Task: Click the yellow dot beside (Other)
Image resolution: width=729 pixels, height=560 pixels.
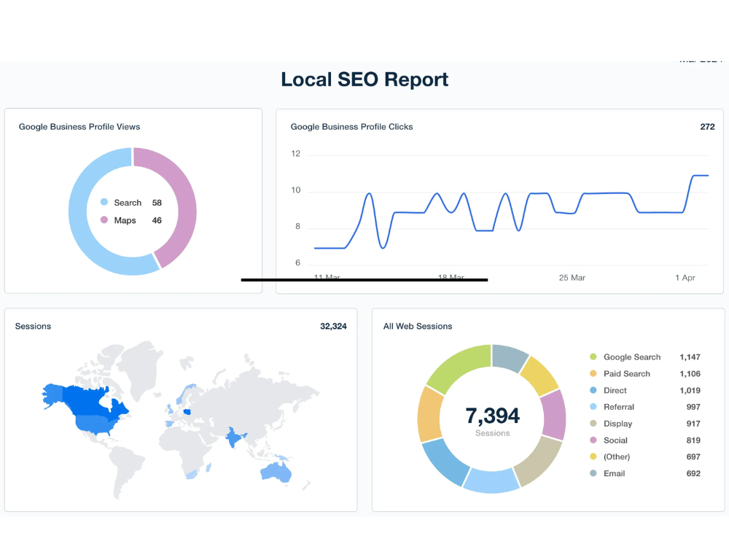Action: click(593, 457)
